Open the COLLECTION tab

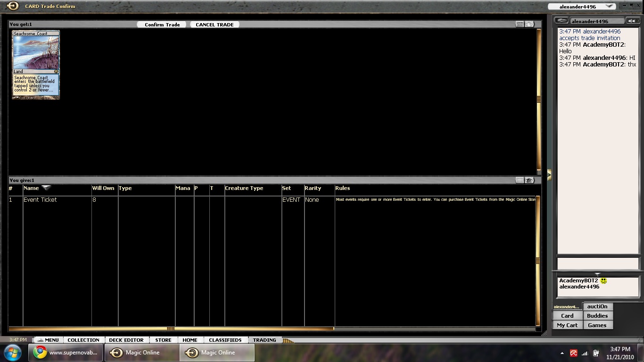[83, 340]
